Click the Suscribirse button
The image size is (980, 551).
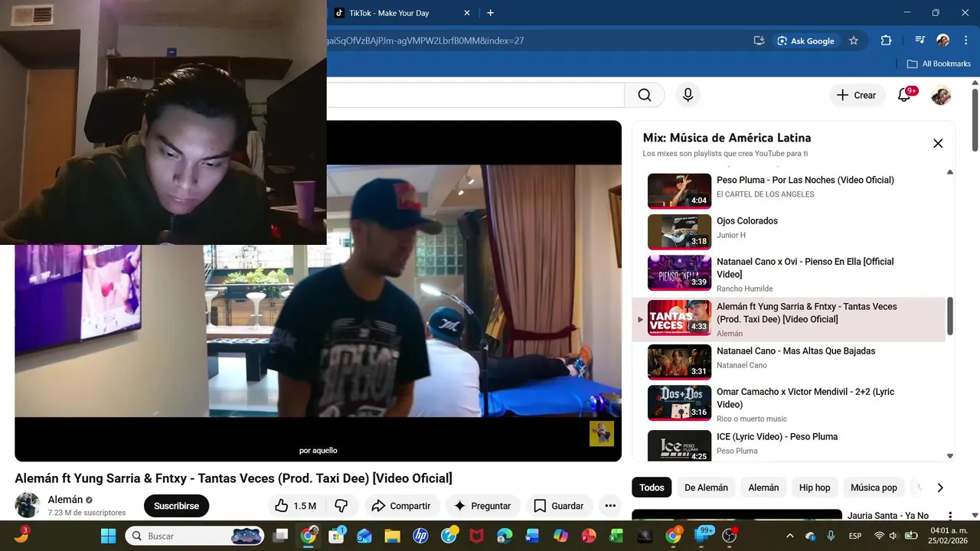(x=176, y=506)
